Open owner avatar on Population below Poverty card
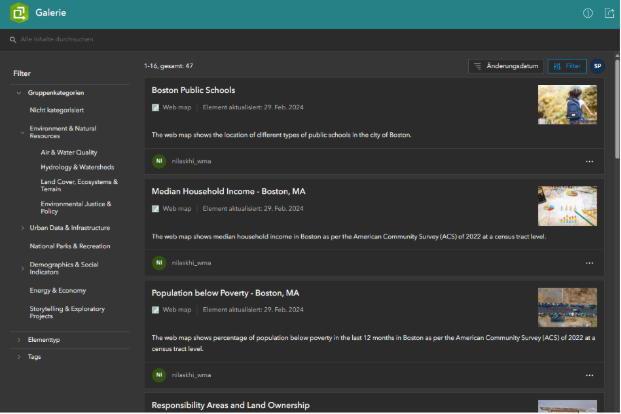 point(159,375)
